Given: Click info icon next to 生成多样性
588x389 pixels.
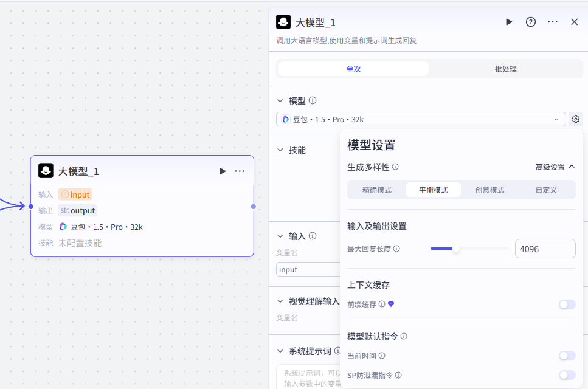Looking at the screenshot, I should (395, 167).
